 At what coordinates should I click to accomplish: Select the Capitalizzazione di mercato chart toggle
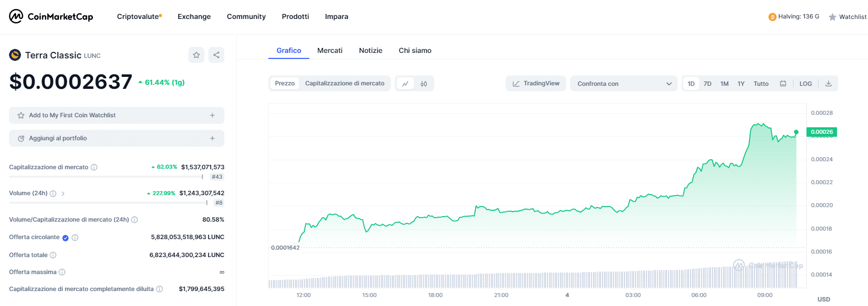[x=345, y=83]
